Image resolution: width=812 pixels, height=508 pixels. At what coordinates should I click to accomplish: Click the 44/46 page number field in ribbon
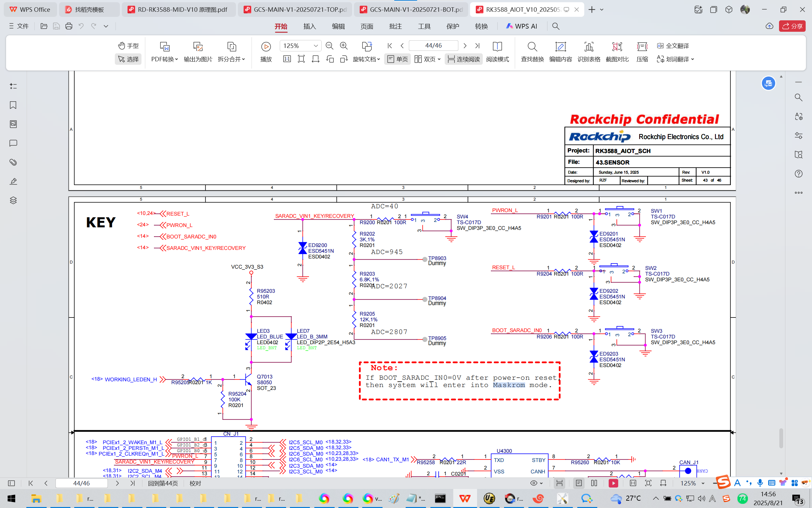point(433,46)
